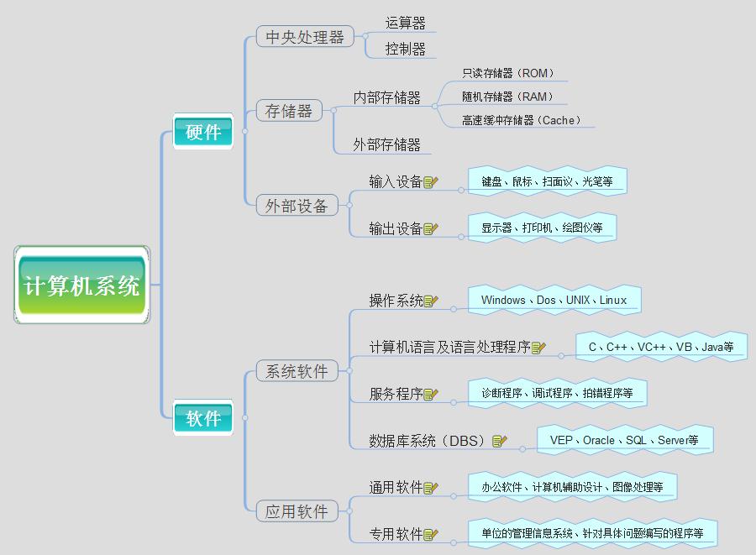756x555 pixels.
Task: Collapse the 内部存储器 branch circle
Action: click(434, 106)
